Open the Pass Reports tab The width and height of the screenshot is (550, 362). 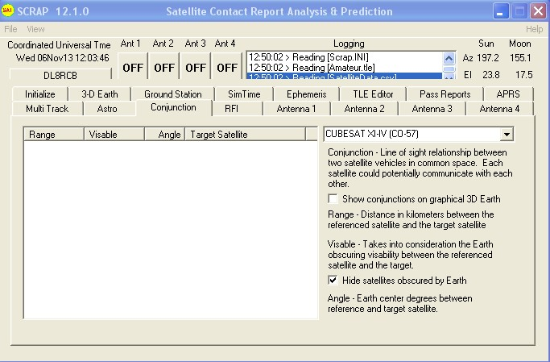pyautogui.click(x=445, y=94)
